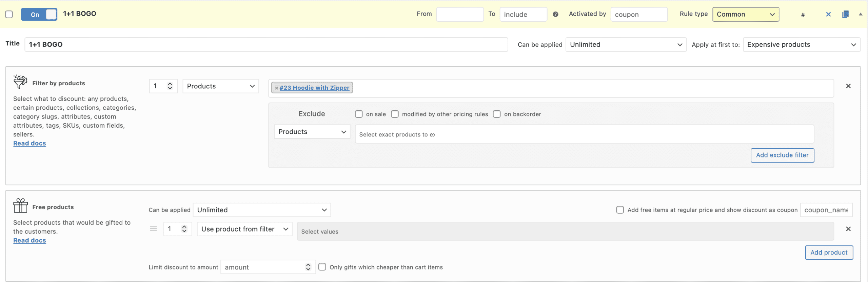The height and width of the screenshot is (282, 868).
Task: Open Apply at first to dropdown
Action: 801,45
